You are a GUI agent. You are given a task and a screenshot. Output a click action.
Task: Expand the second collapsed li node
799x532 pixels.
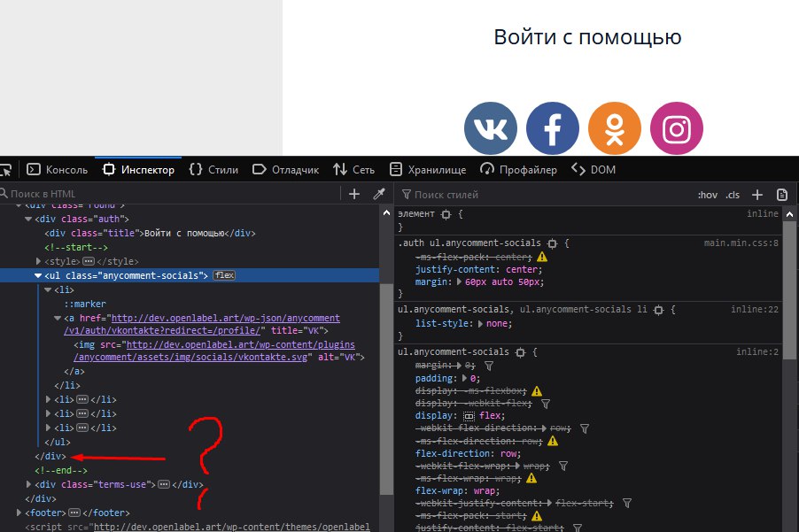tap(49, 399)
